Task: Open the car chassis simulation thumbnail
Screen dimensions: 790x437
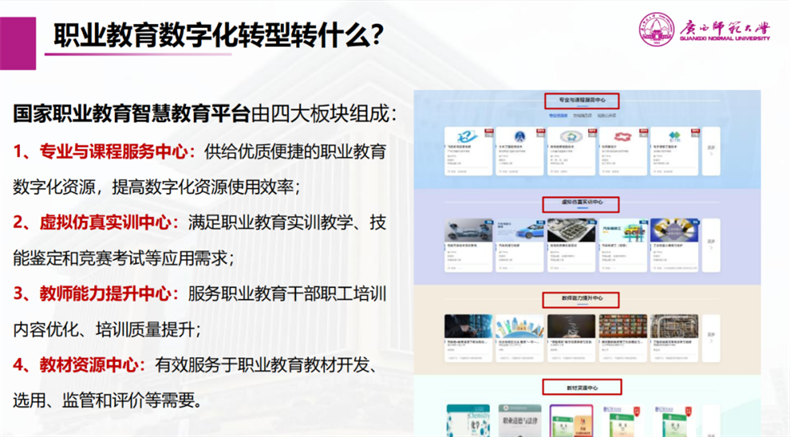Action: pyautogui.click(x=468, y=229)
